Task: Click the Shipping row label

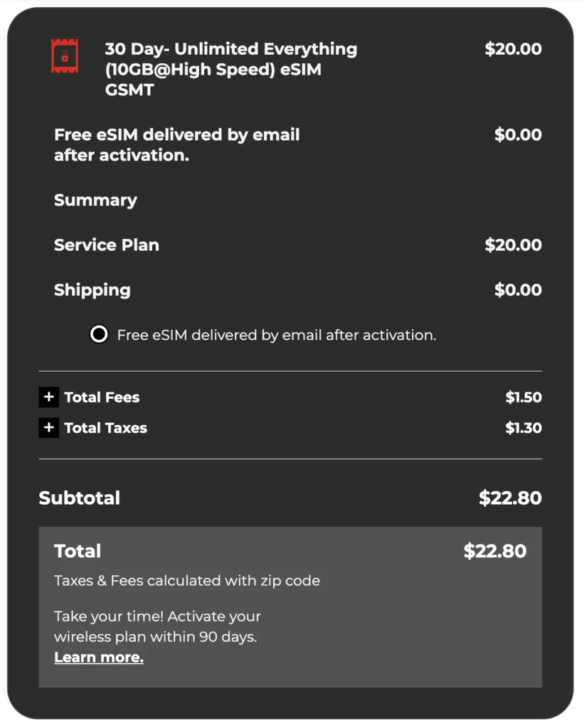Action: 92,290
